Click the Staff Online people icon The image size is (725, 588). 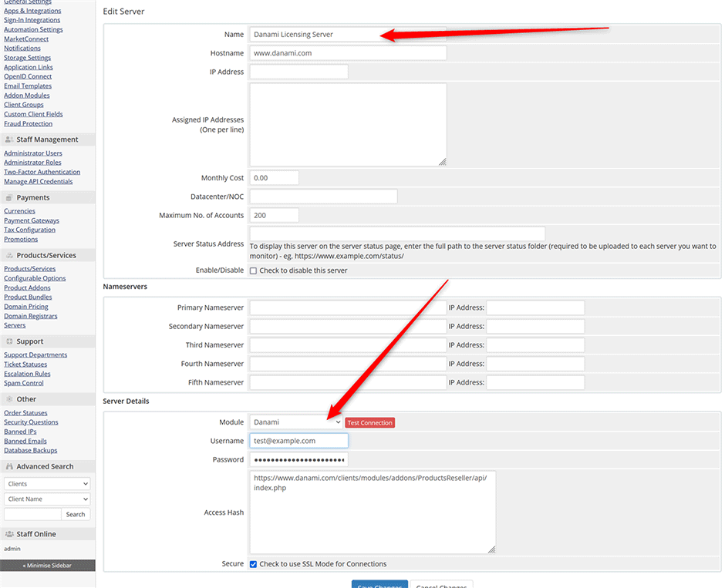click(x=8, y=533)
